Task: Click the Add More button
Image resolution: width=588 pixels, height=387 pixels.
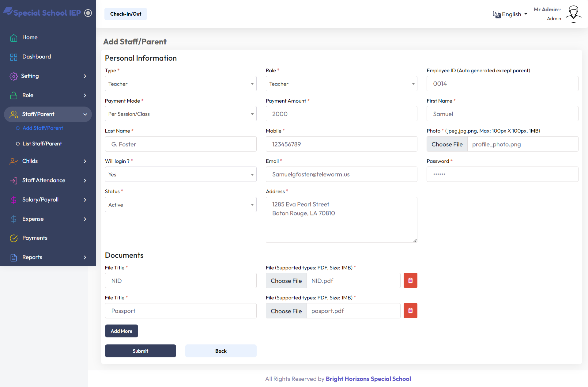Action: tap(121, 331)
